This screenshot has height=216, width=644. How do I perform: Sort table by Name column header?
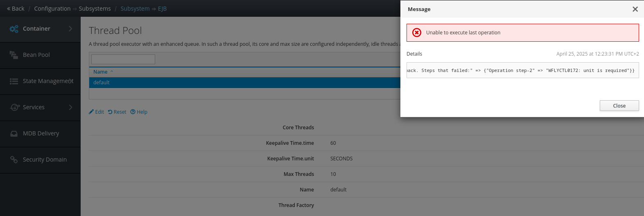[100, 72]
